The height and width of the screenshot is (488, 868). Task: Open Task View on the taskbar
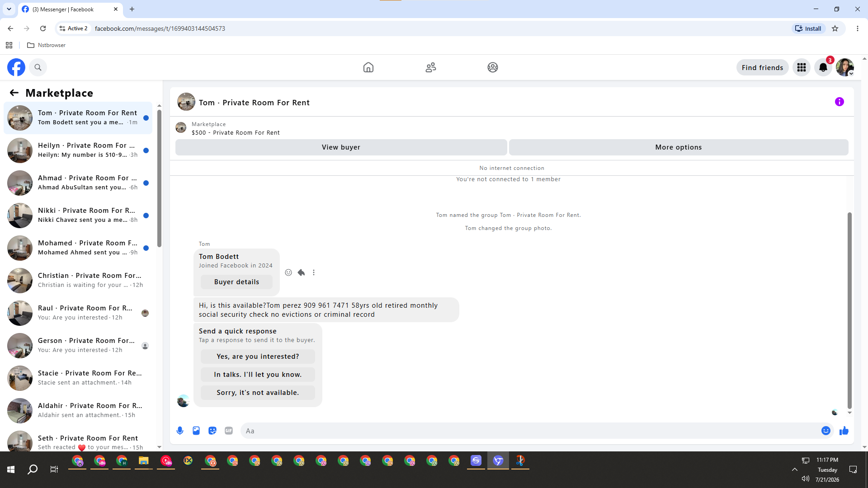pos(54,469)
